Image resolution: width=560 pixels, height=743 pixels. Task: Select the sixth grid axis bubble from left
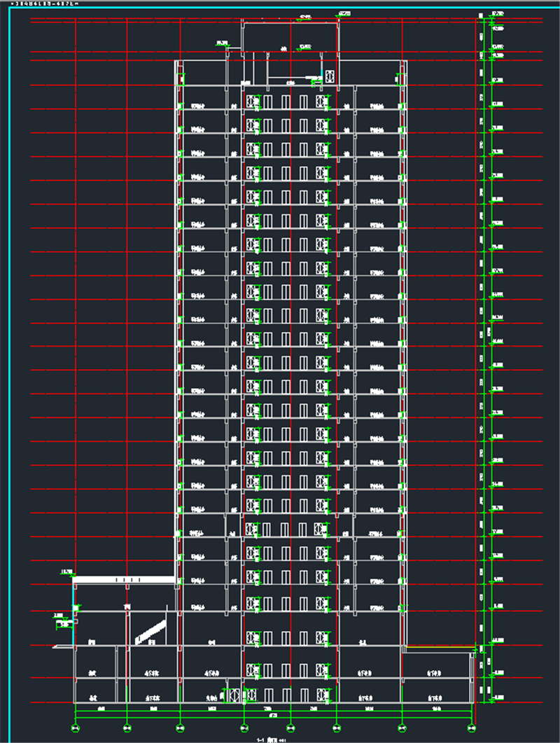[x=336, y=726]
